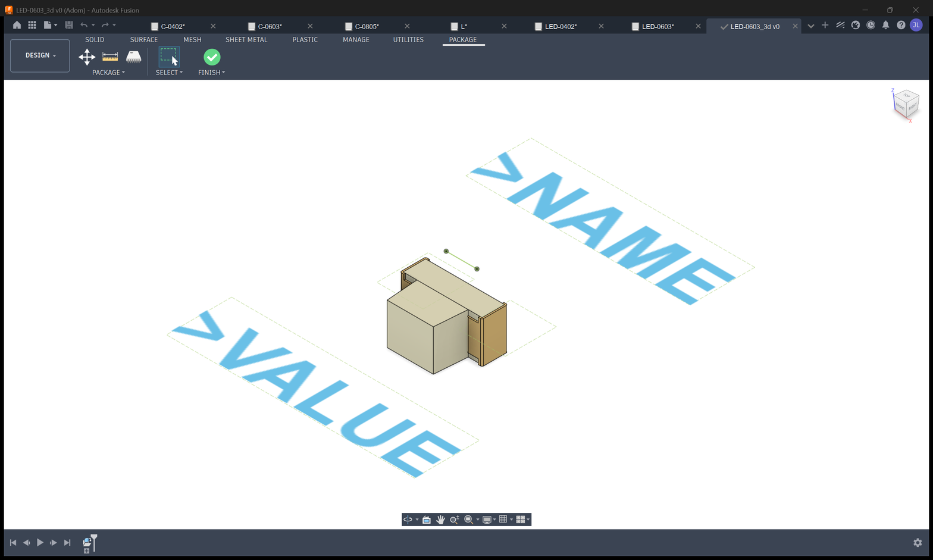
Task: Switch to the MESH tab
Action: coord(192,40)
